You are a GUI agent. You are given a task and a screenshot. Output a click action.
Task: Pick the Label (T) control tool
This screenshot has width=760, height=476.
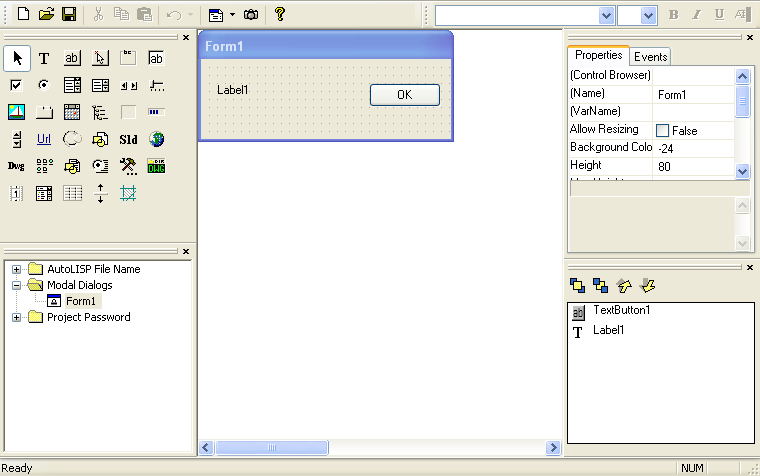[44, 59]
